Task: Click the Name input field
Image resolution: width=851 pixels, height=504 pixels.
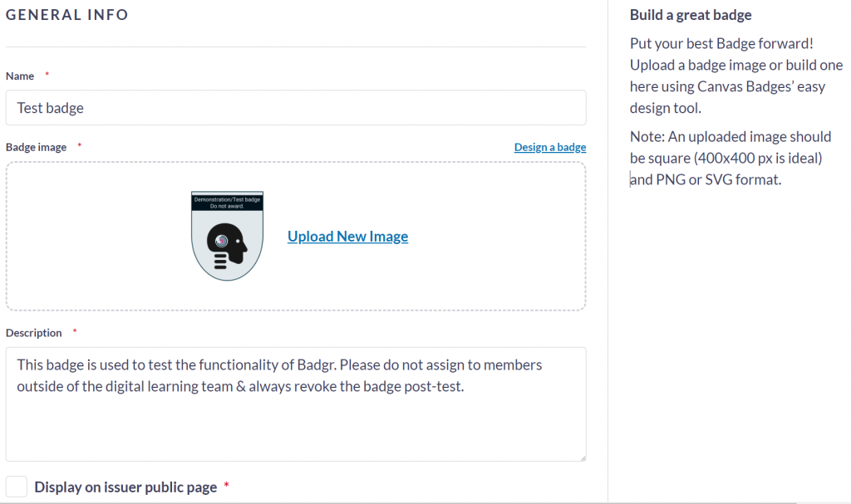Action: point(296,107)
